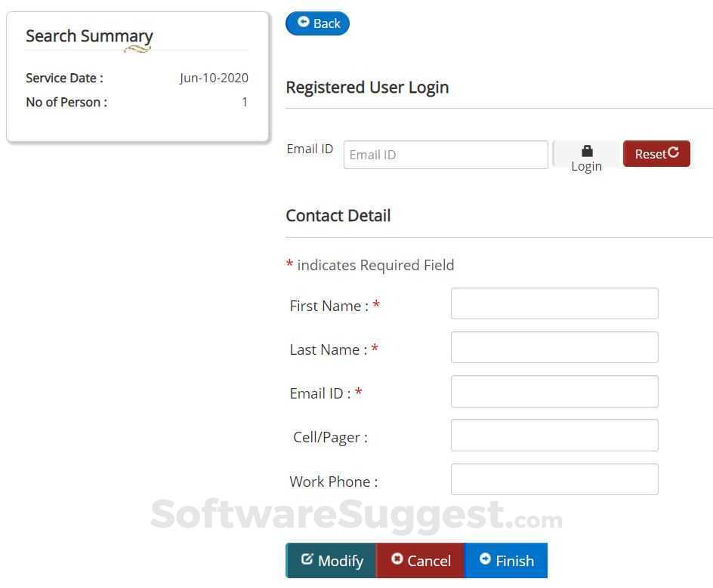The image size is (713, 588).
Task: Click the lock icon above Login
Action: coord(587,151)
